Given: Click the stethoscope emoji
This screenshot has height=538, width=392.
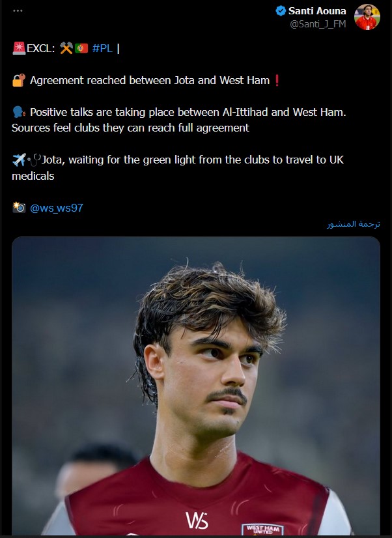Looking at the screenshot, I should pos(34,160).
